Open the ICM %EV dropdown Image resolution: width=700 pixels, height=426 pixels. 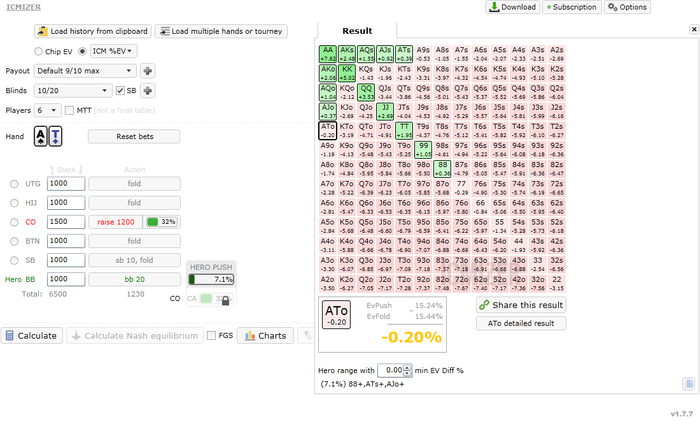[x=114, y=51]
